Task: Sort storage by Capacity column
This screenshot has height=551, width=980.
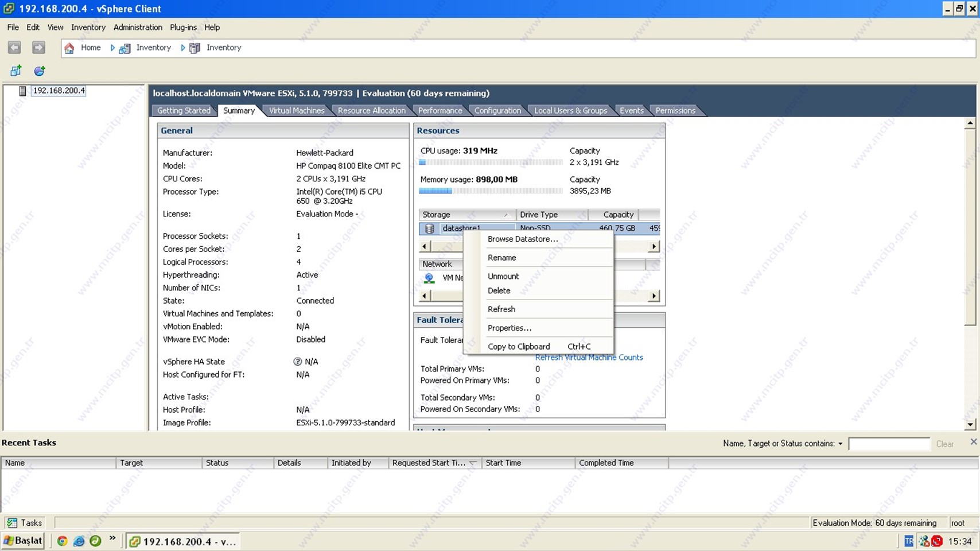Action: point(613,215)
